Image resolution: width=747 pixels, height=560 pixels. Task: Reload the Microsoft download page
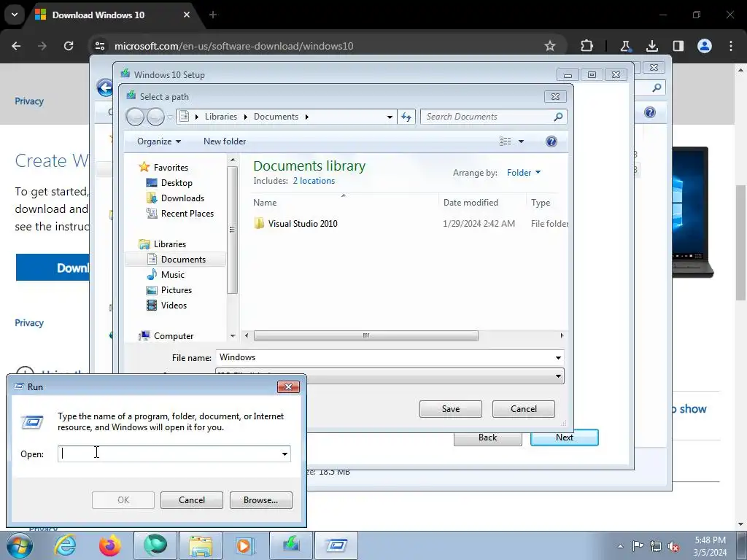coord(69,46)
